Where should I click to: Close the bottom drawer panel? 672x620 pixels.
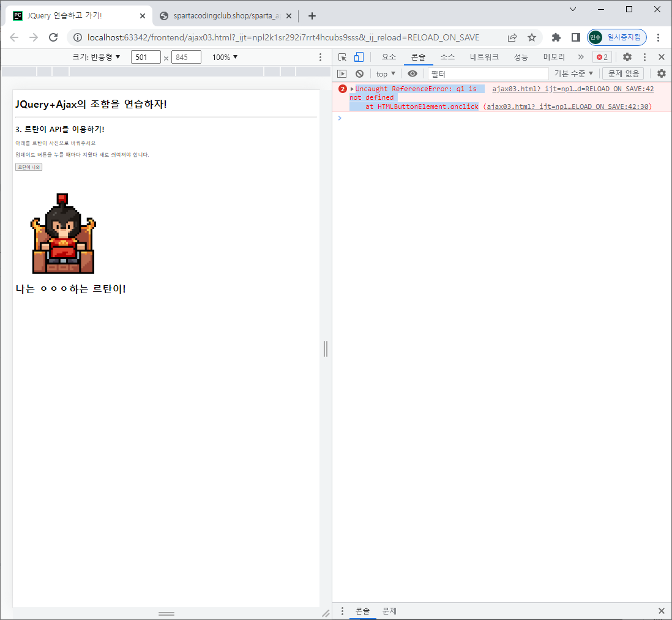click(x=661, y=611)
